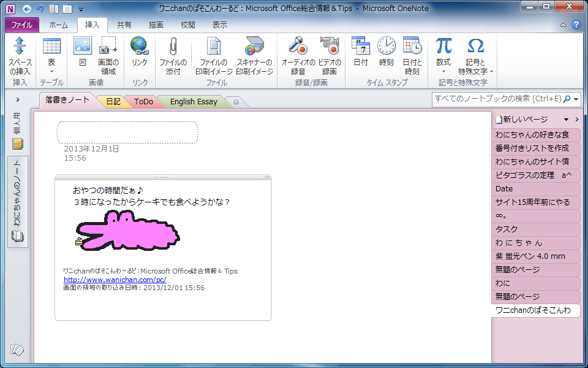Viewport: 588px width, 368px height.
Task: Start Screen Clipping (画面の領域)
Action: pyautogui.click(x=108, y=56)
